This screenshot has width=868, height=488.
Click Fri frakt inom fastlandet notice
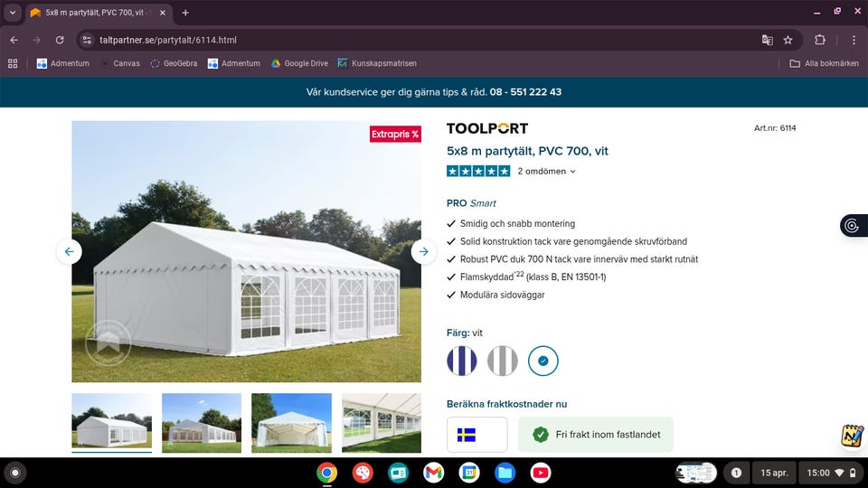tap(596, 435)
